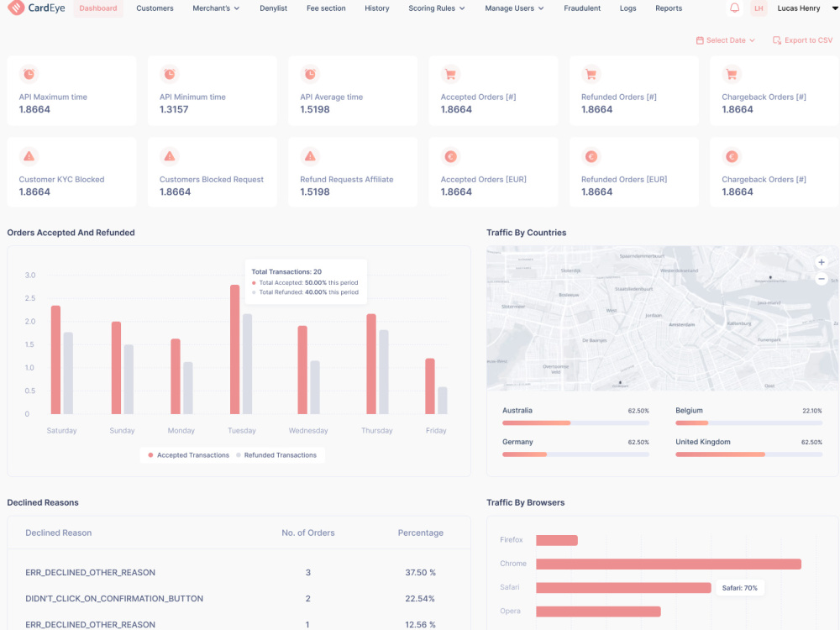This screenshot has width=840, height=630.
Task: Open the Denylist page
Action: click(273, 8)
